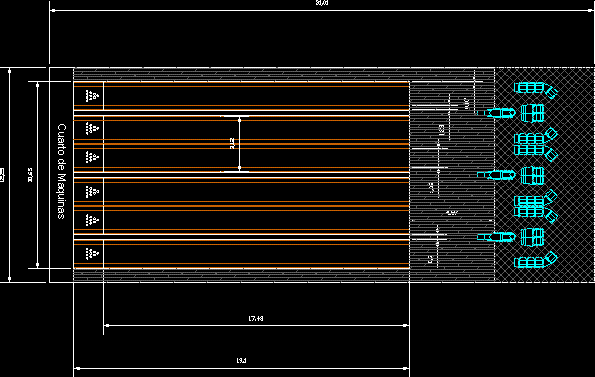This screenshot has height=377, width=595.
Task: Click the pin symbol in the third lane from top
Action: (92, 157)
